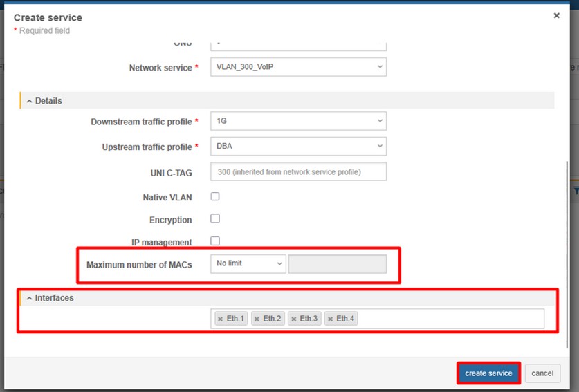Image resolution: width=579 pixels, height=392 pixels.
Task: Collapse the Interfaces section
Action: point(30,298)
